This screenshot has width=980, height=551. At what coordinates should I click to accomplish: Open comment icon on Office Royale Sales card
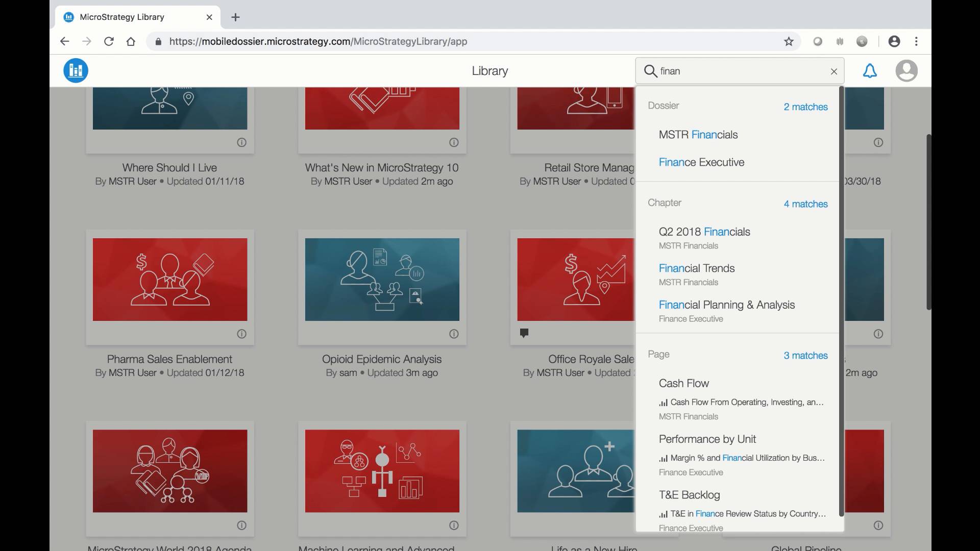(x=524, y=333)
